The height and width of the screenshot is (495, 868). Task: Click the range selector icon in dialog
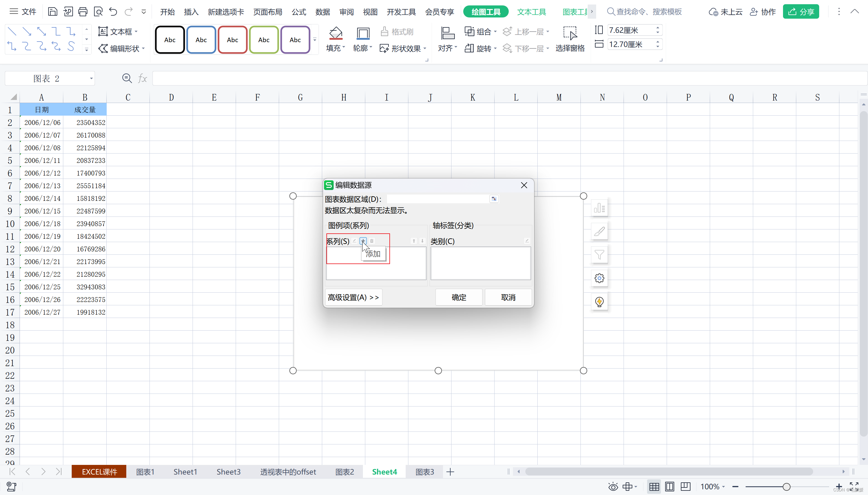[x=494, y=199]
